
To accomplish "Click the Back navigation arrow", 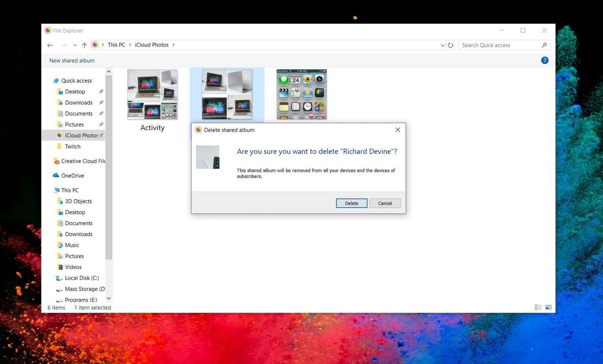I will tap(50, 45).
